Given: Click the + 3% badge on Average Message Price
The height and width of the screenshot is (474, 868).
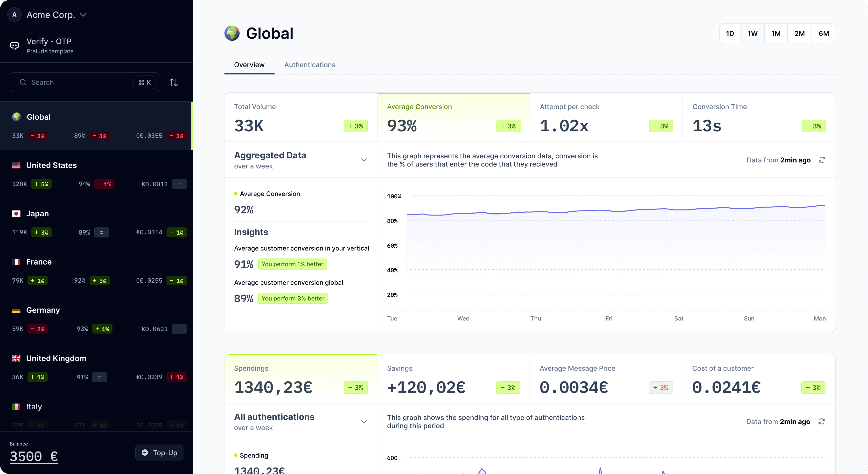Looking at the screenshot, I should [x=661, y=388].
